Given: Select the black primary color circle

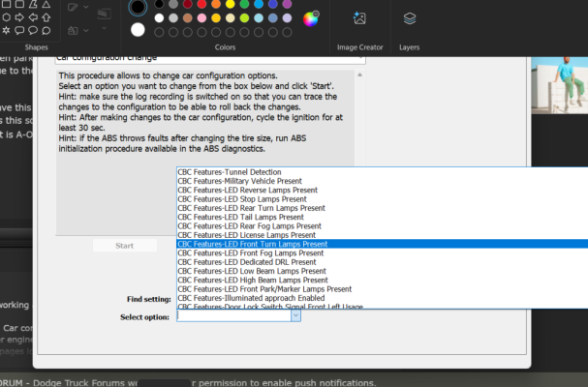Looking at the screenshot, I should pyautogui.click(x=138, y=7).
